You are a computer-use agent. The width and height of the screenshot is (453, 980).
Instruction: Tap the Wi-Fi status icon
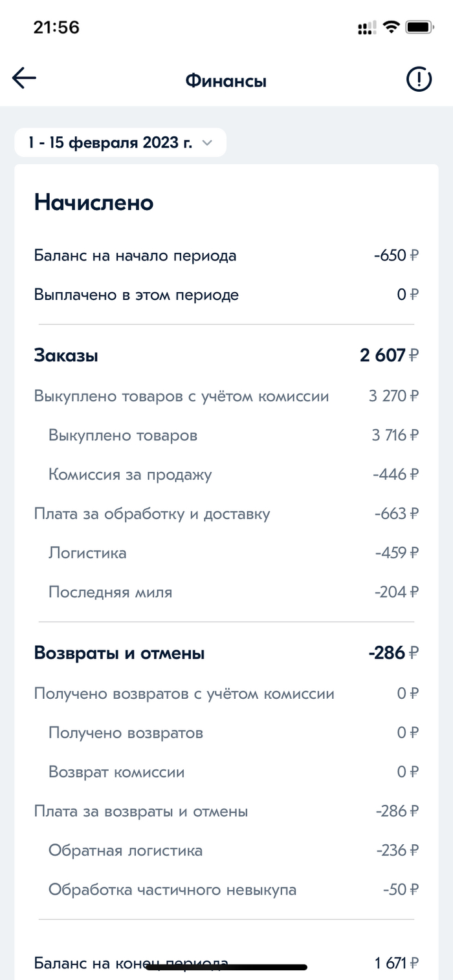[390, 27]
